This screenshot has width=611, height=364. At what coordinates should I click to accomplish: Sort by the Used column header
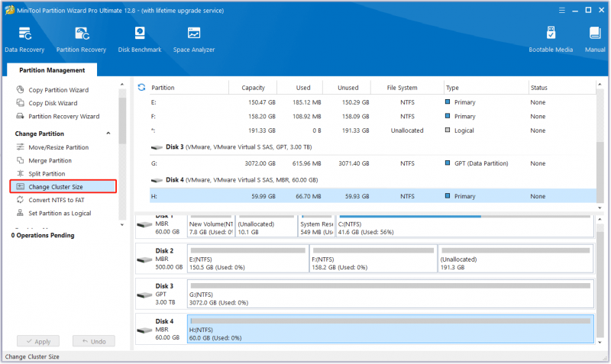(302, 88)
